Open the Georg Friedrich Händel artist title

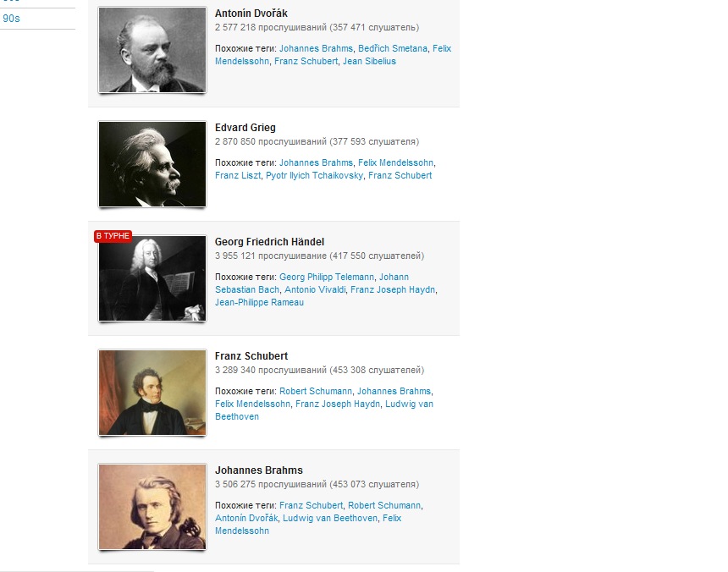[x=269, y=242]
